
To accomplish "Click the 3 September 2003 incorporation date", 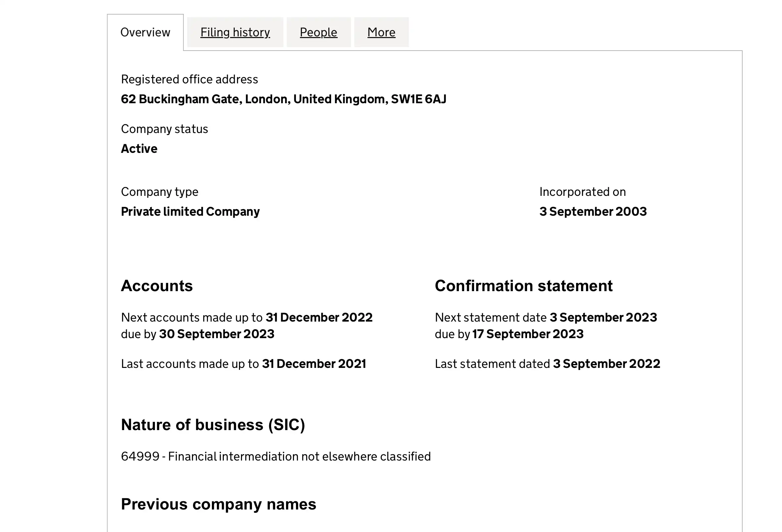I will click(593, 211).
